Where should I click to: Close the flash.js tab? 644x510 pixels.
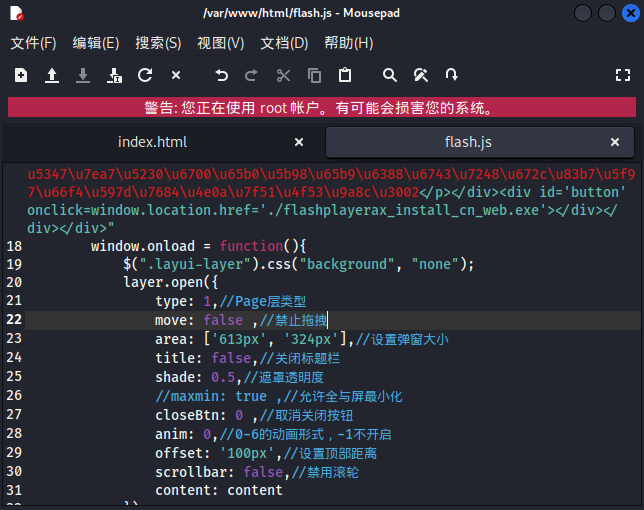[615, 142]
